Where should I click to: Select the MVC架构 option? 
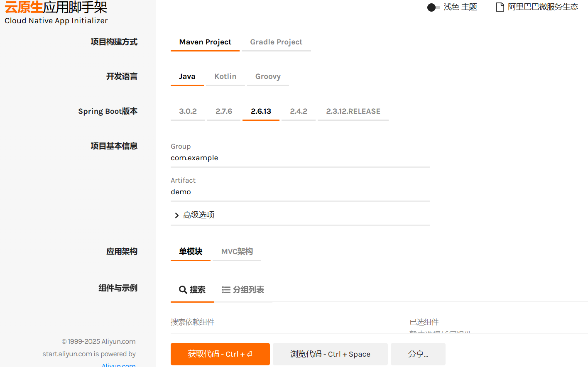(237, 252)
